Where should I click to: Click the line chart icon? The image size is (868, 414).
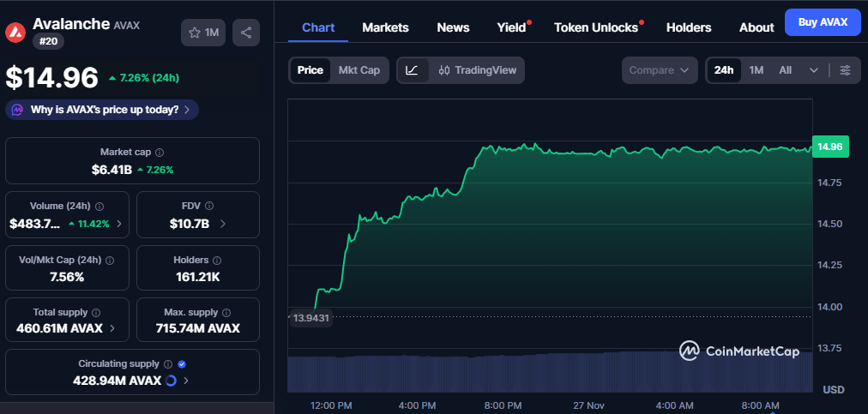point(412,70)
